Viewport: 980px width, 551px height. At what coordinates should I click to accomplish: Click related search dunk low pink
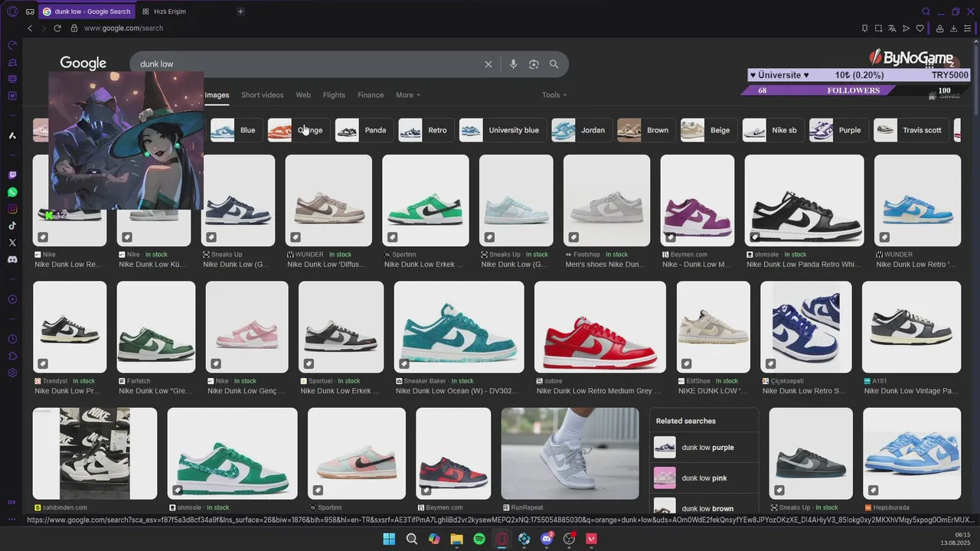(x=704, y=478)
